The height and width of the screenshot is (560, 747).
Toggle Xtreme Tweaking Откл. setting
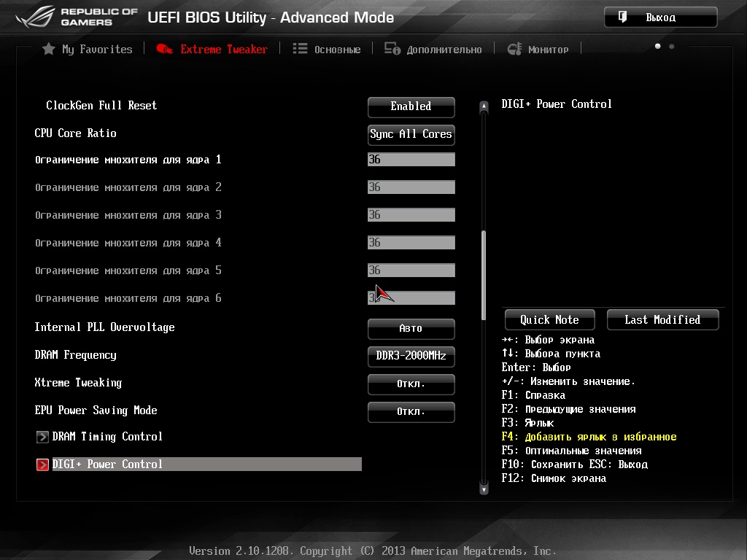[x=411, y=384]
